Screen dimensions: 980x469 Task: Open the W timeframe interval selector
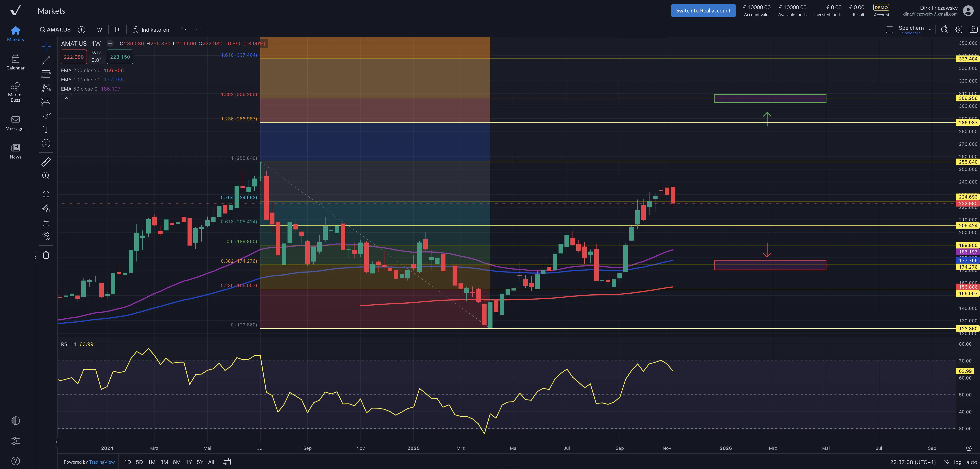[99, 30]
